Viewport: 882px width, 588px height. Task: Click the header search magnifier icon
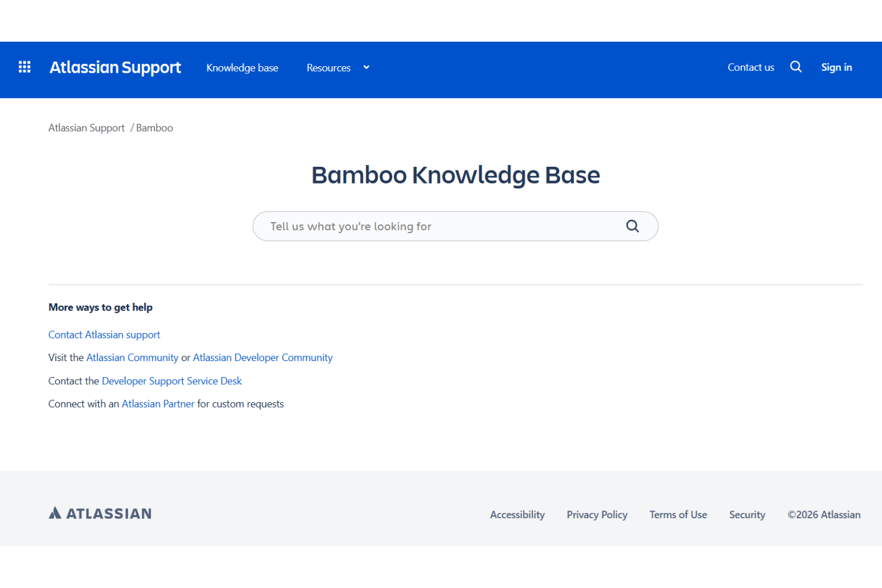pyautogui.click(x=796, y=67)
